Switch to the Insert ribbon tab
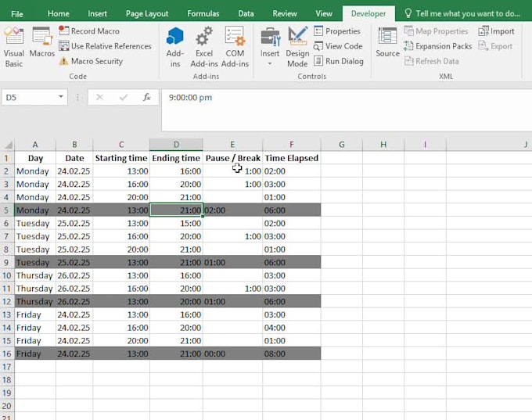 coord(97,14)
